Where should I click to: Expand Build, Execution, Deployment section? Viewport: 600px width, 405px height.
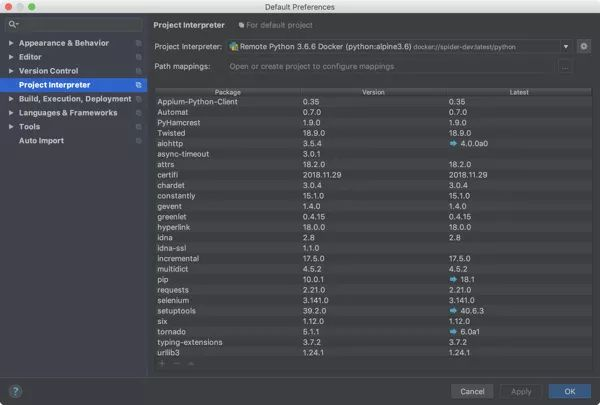point(11,99)
